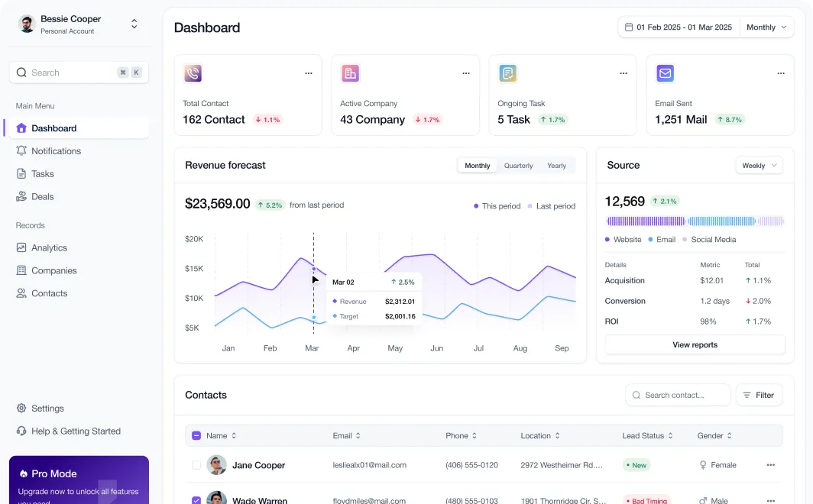
Task: Toggle Last period legend series
Action: pyautogui.click(x=552, y=205)
